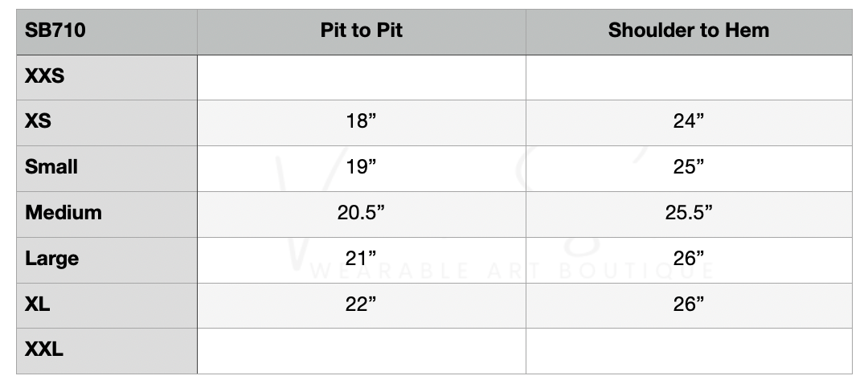Screen dimensions: 868x384
Task: Click the 25" measurement for Small
Action: click(x=689, y=168)
